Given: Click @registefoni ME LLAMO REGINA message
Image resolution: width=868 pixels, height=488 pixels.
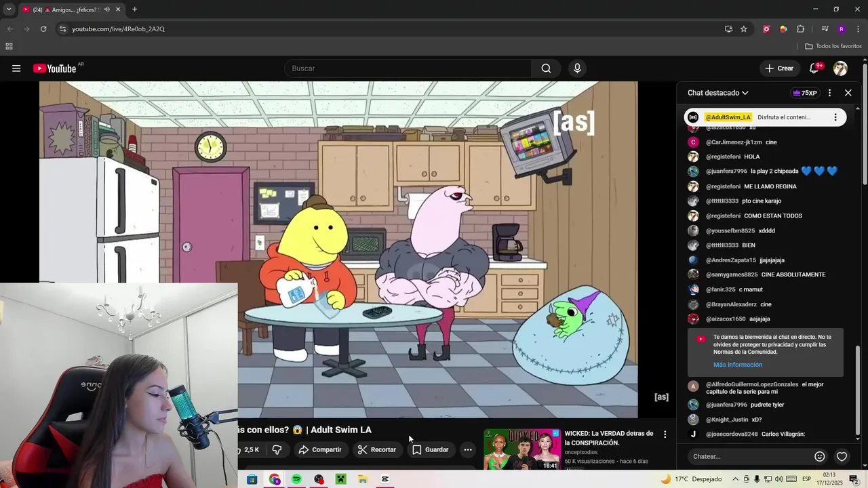Looking at the screenshot, I should 751,186.
